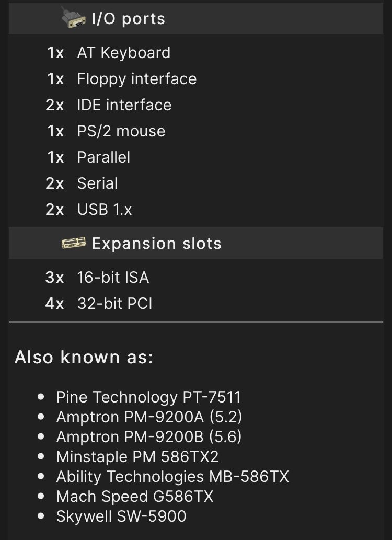Click the Parallel port entry

click(x=103, y=157)
